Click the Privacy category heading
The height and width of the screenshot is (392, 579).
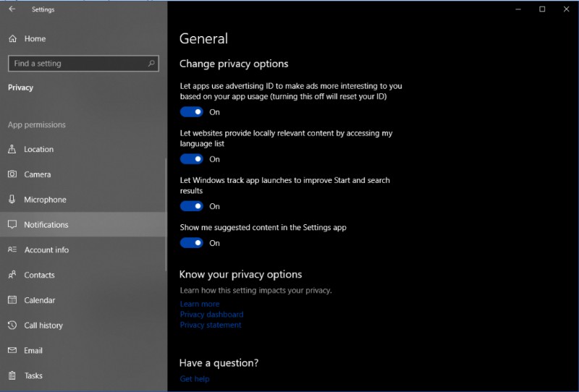(21, 88)
